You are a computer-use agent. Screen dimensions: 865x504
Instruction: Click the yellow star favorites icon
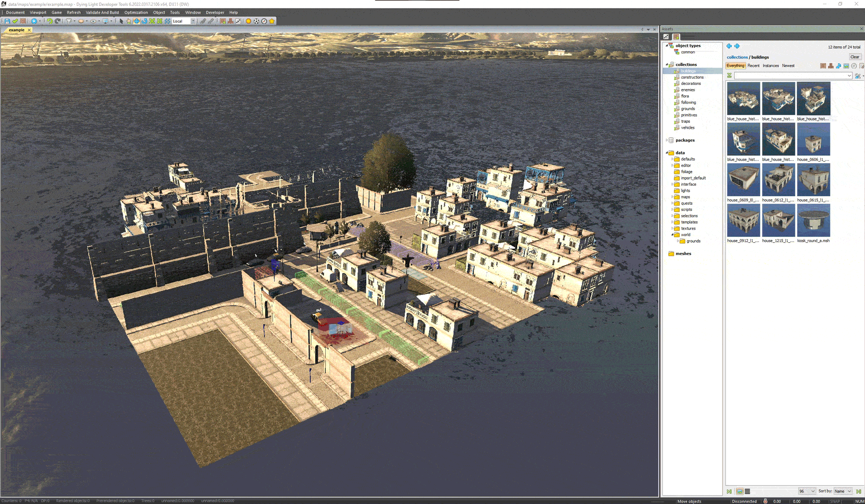click(272, 21)
